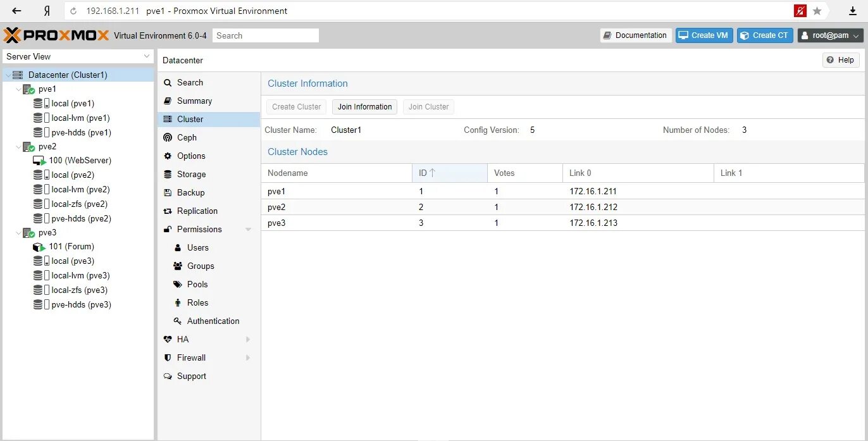This screenshot has height=441, width=868.
Task: Click the Ceph spiral icon
Action: click(168, 137)
